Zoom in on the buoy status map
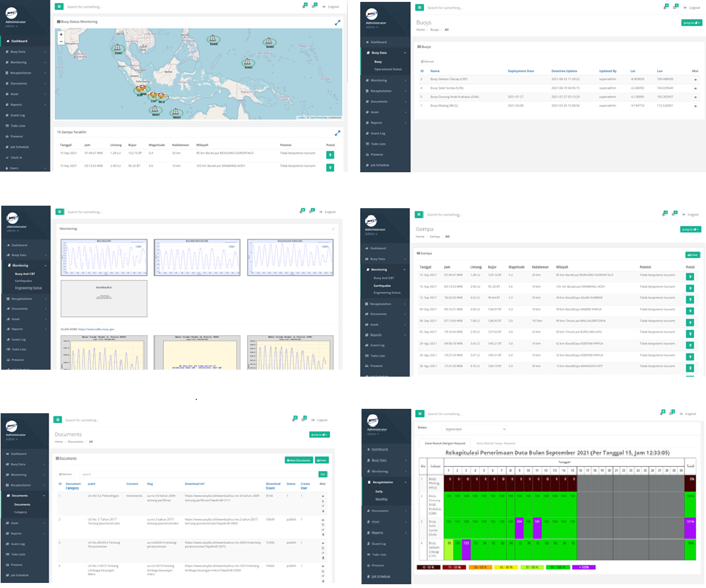The height and width of the screenshot is (588, 706). pyautogui.click(x=61, y=34)
